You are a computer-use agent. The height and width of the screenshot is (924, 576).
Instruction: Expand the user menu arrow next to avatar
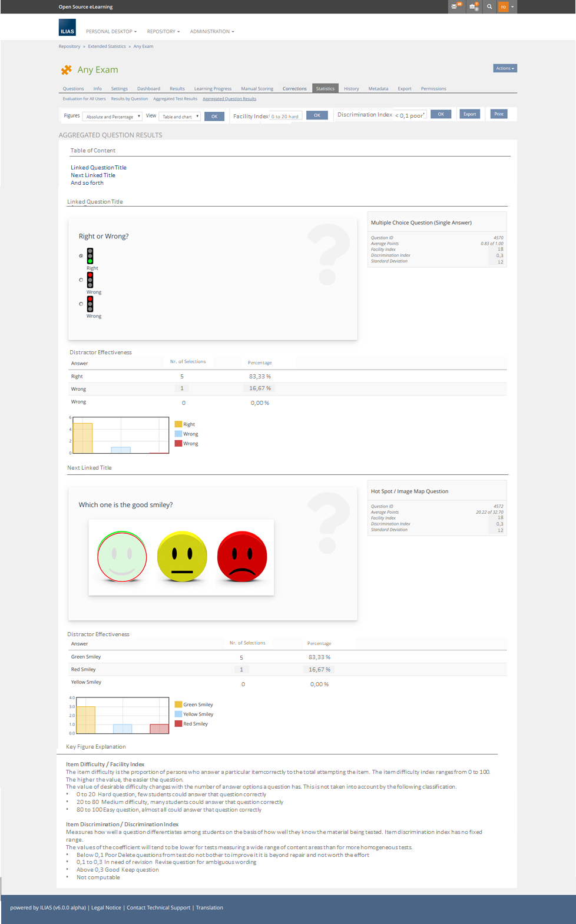512,6
